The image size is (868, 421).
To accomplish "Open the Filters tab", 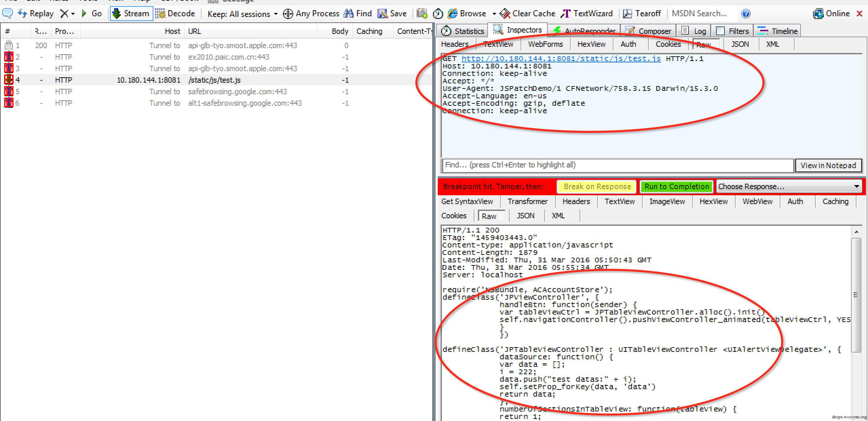I will pyautogui.click(x=732, y=31).
